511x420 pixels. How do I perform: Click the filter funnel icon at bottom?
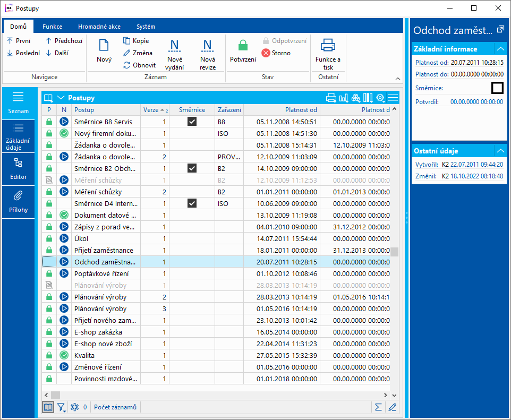click(x=62, y=407)
